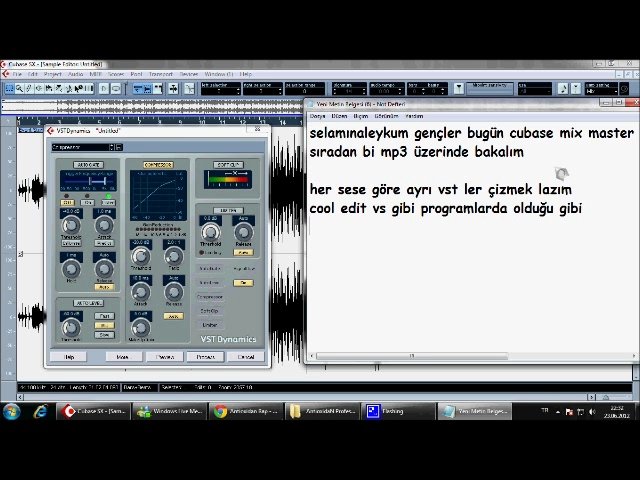Open the Transport menu in Cubase
This screenshot has width=640, height=480.
coord(161,74)
